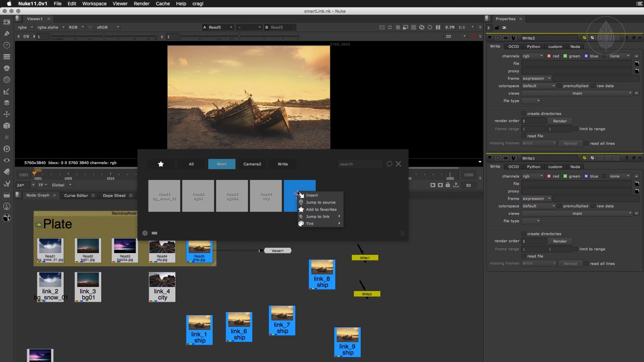Viewport: 644px width, 362px height.
Task: Select the All filter in smartLink panel
Action: (191, 164)
